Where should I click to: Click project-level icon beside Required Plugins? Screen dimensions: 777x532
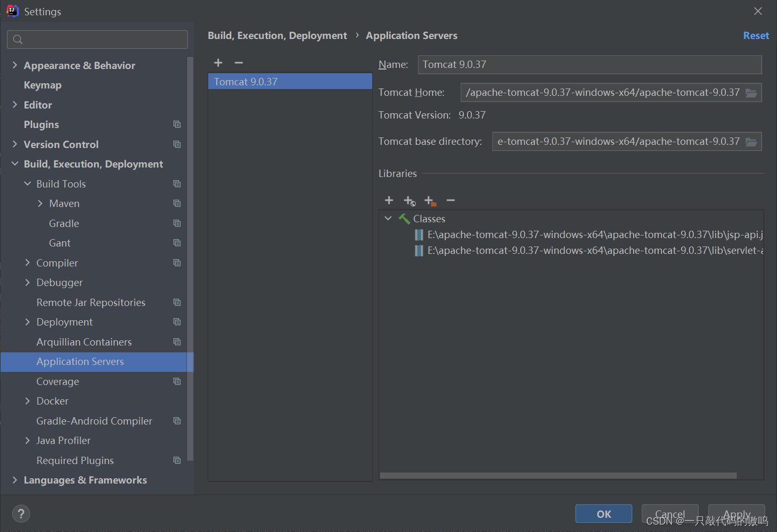point(177,460)
